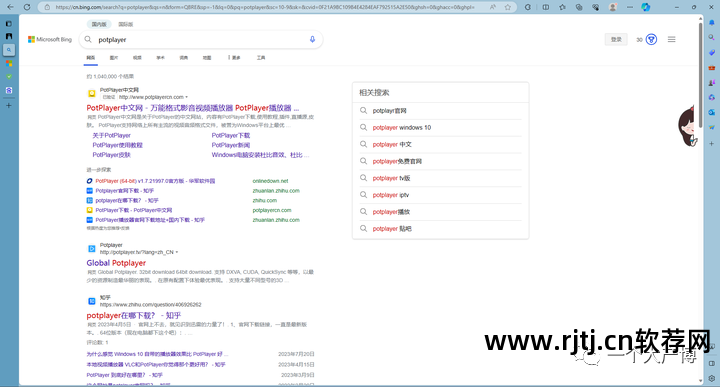The height and width of the screenshot is (387, 720).
Task: Open the PotPlayer中文网 result title link
Action: pos(193,108)
